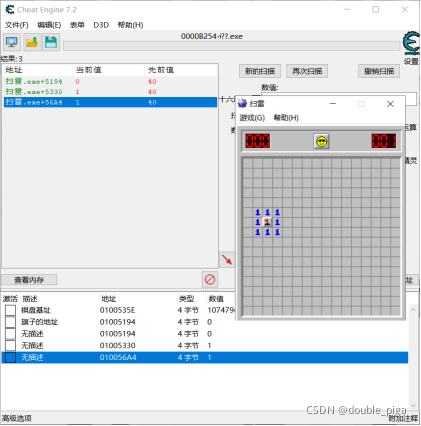Click the 数值 column header in address list
This screenshot has height=426, width=421.
pos(216,299)
